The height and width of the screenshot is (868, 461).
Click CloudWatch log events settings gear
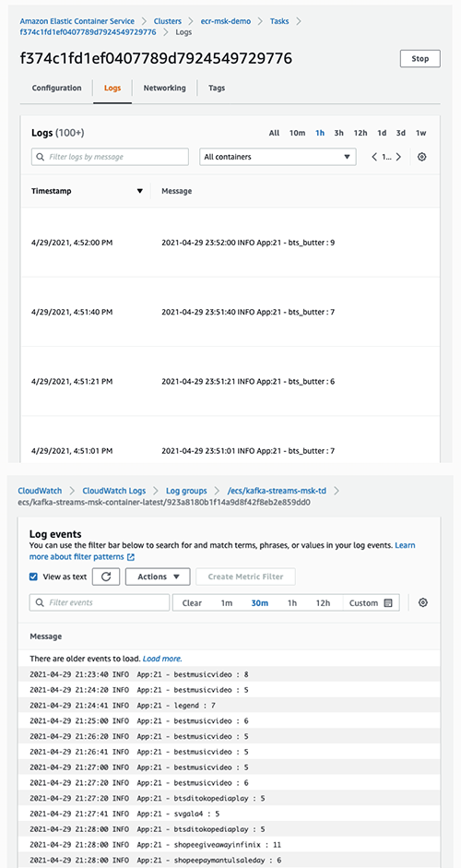(x=423, y=603)
